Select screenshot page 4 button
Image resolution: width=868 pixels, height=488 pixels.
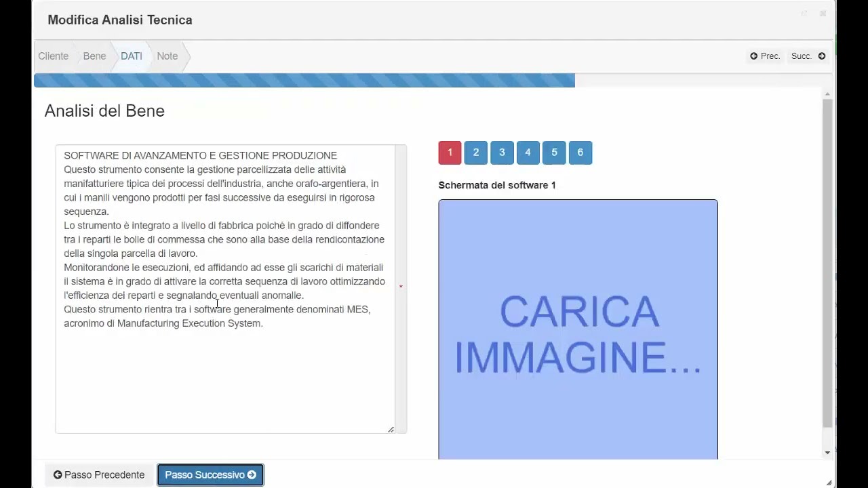[528, 152]
